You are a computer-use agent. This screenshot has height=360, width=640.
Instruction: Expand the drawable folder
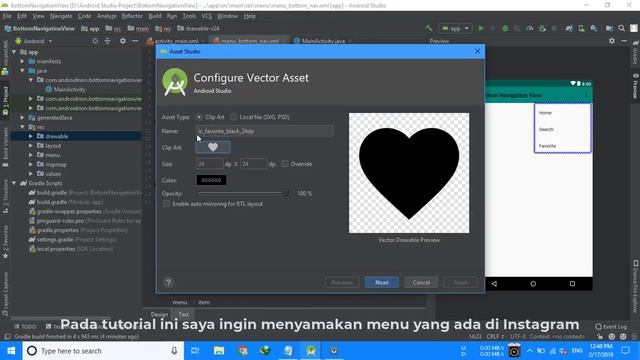[x=31, y=136]
